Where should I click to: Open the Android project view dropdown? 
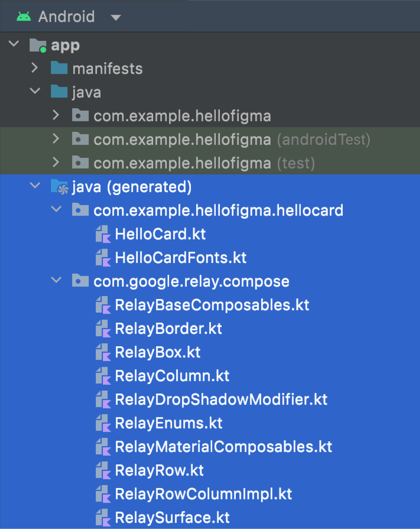tap(116, 18)
